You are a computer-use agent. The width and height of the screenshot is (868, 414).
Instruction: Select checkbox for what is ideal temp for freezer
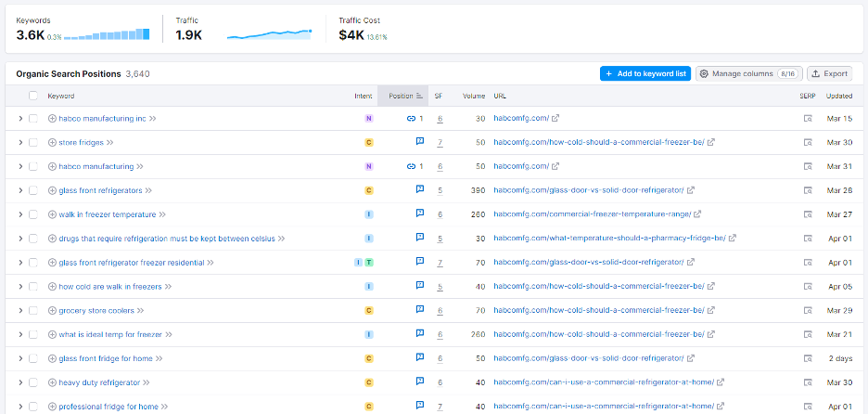[33, 334]
